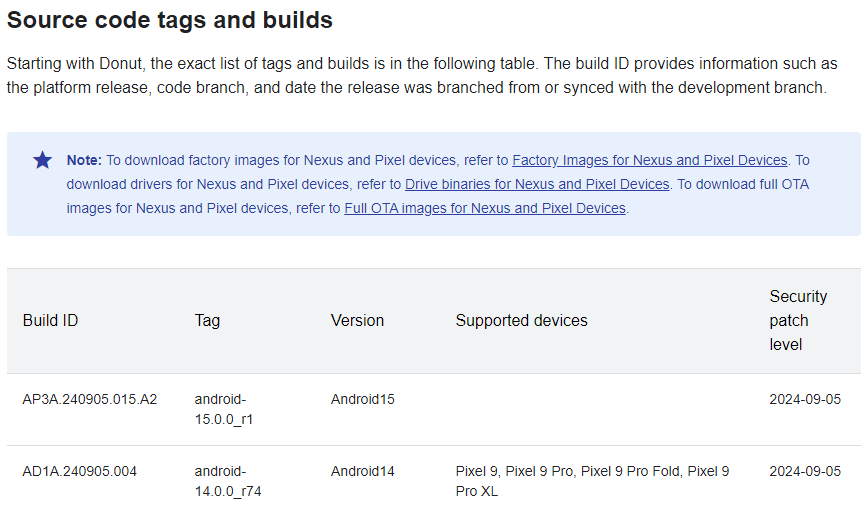Image resolution: width=868 pixels, height=516 pixels.
Task: Select the android-14.0.0_r74 tag cell
Action: (x=228, y=481)
